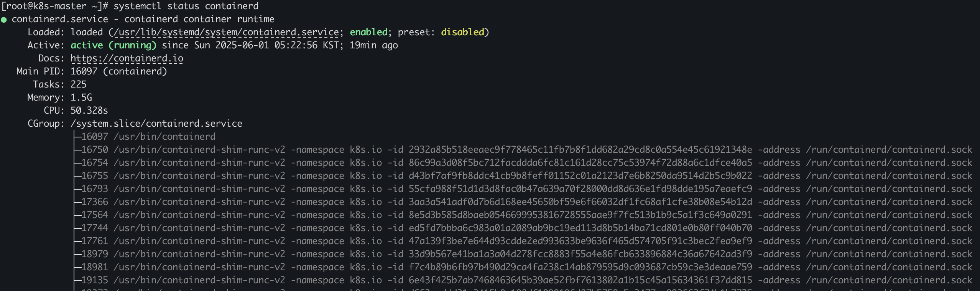The width and height of the screenshot is (980, 291).
Task: Click the CPU time value 50.328s
Action: coord(89,111)
